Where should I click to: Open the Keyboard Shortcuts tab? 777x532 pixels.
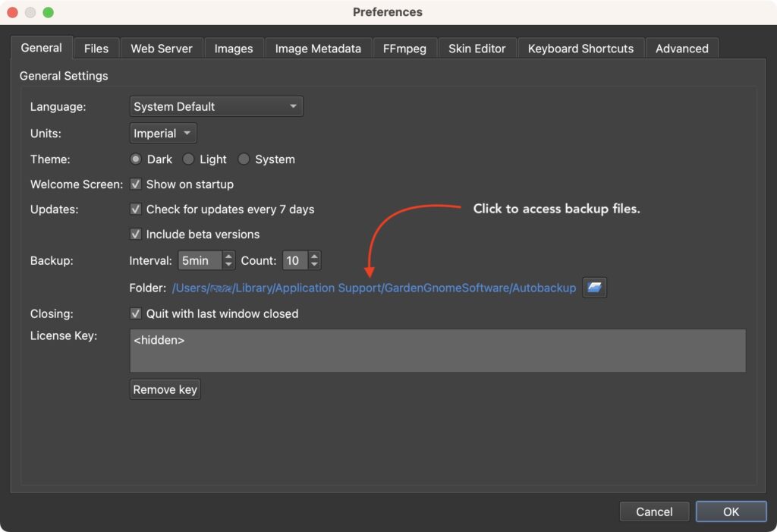coord(580,49)
